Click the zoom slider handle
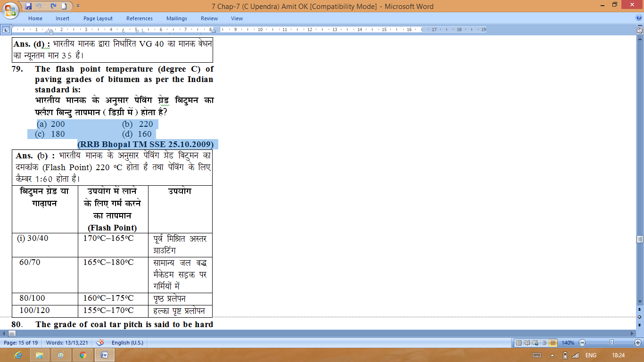This screenshot has width=644, height=362. pyautogui.click(x=611, y=343)
